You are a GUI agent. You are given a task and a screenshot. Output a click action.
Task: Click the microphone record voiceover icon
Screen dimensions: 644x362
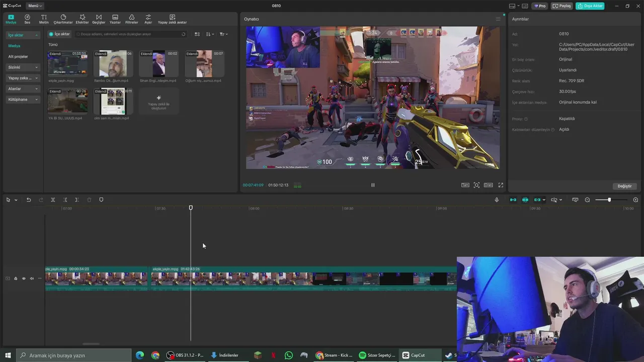(497, 200)
